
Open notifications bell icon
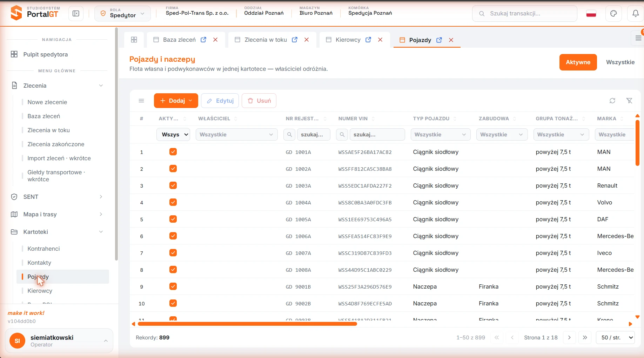pos(635,14)
